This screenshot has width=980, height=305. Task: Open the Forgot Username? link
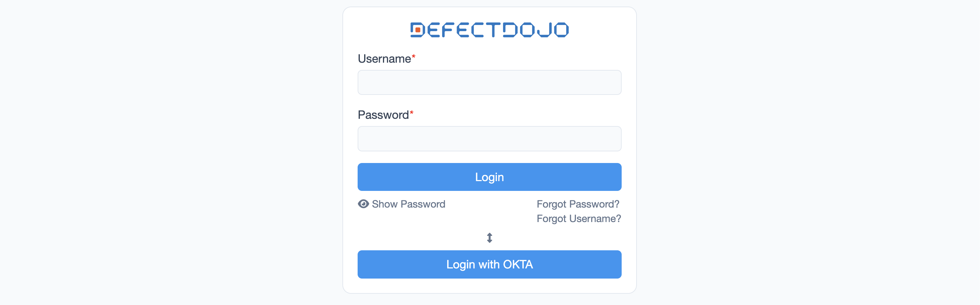(x=578, y=218)
